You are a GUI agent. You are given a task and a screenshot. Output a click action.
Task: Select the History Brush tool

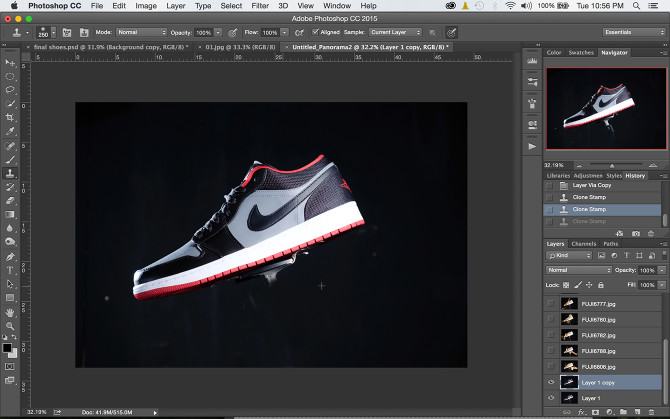pyautogui.click(x=10, y=187)
